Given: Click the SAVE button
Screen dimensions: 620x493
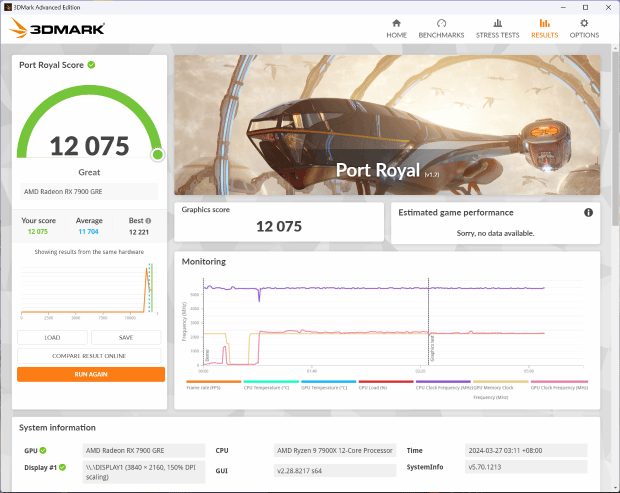Looking at the screenshot, I should pyautogui.click(x=126, y=338).
